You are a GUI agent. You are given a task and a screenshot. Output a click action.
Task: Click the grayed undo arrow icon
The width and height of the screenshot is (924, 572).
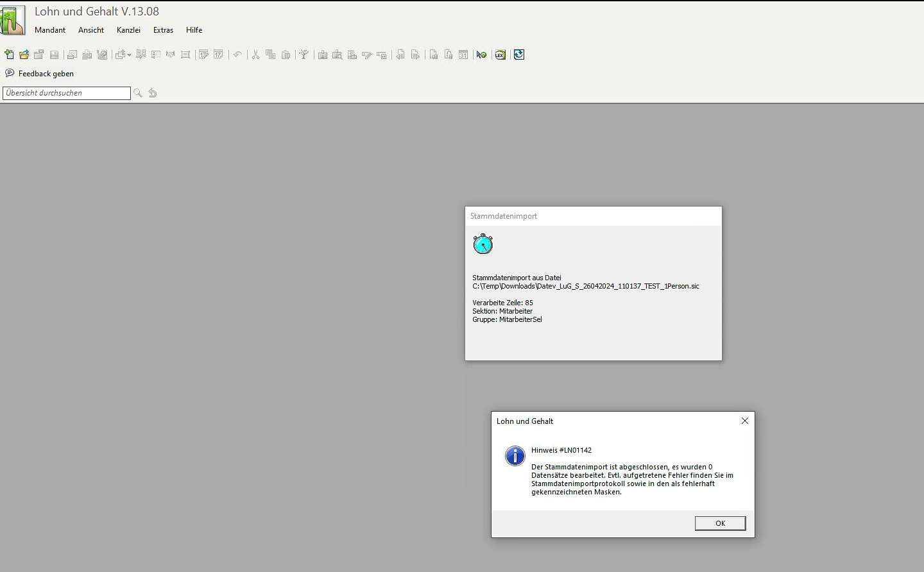coord(237,55)
